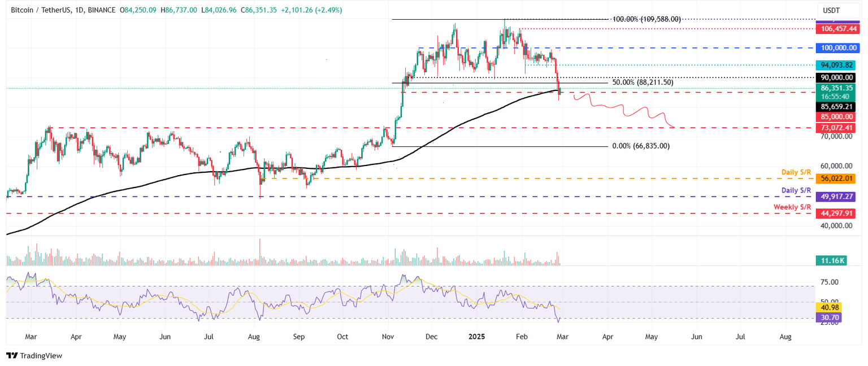Click the 106,457.44 red price label
Screen dimensions: 868x366
[x=838, y=28]
